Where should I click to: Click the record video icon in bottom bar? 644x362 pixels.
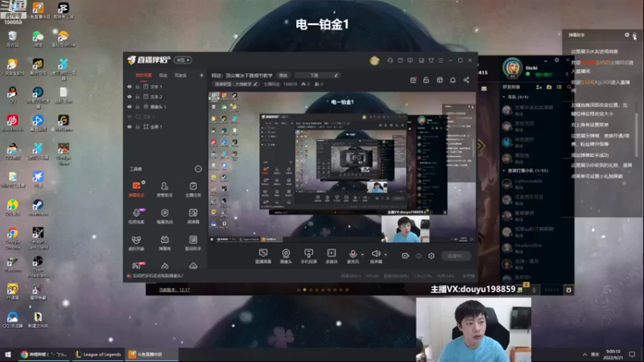click(405, 256)
